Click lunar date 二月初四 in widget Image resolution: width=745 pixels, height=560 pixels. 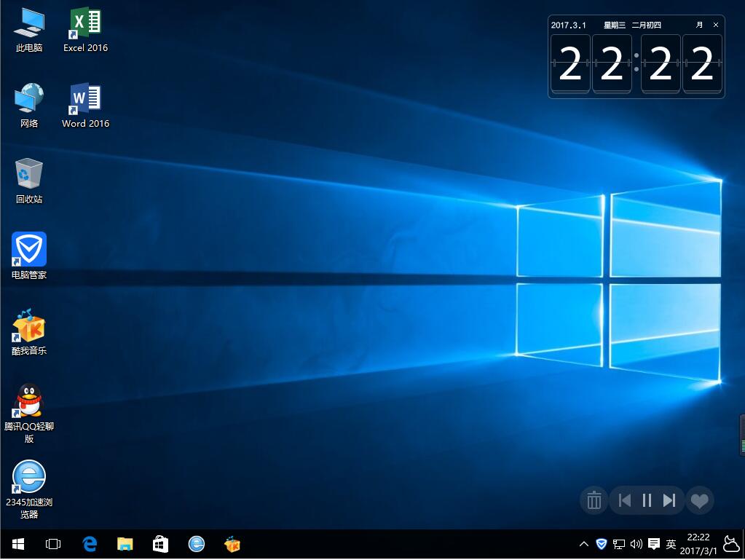tap(646, 25)
